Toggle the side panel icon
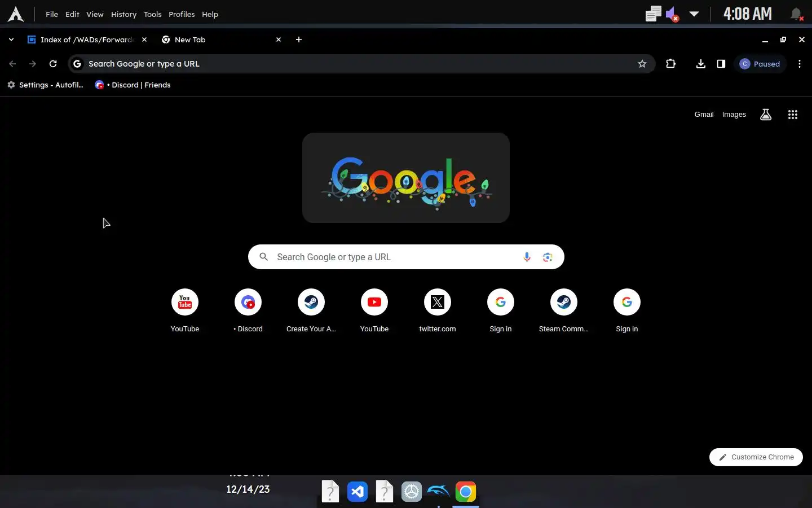The image size is (812, 508). (x=721, y=64)
